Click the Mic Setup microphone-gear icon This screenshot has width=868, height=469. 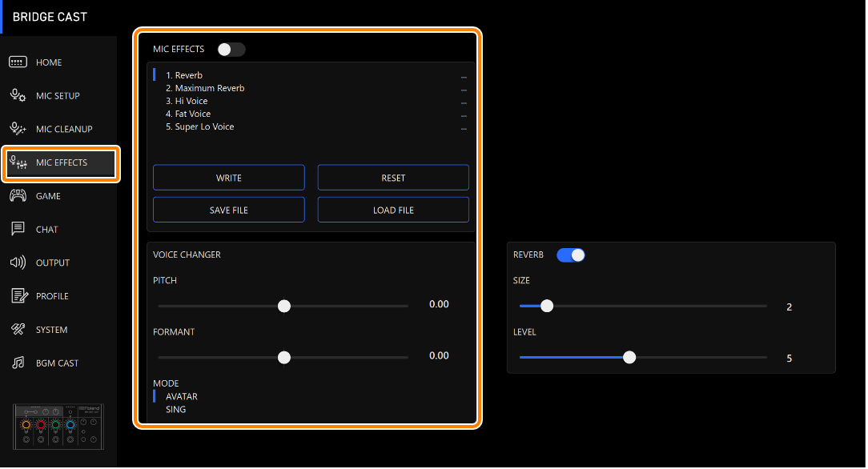point(18,95)
